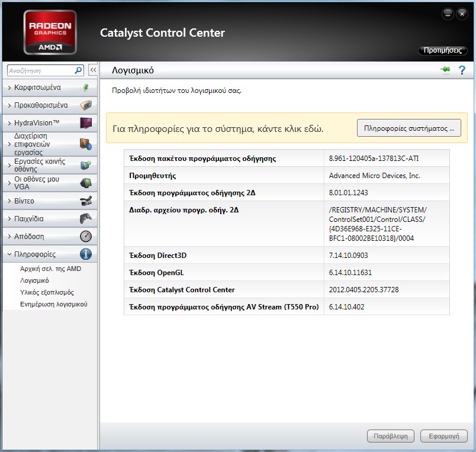This screenshot has height=452, width=476.
Task: Select Υλικός εξοπλισμός sidebar item
Action: 47,292
